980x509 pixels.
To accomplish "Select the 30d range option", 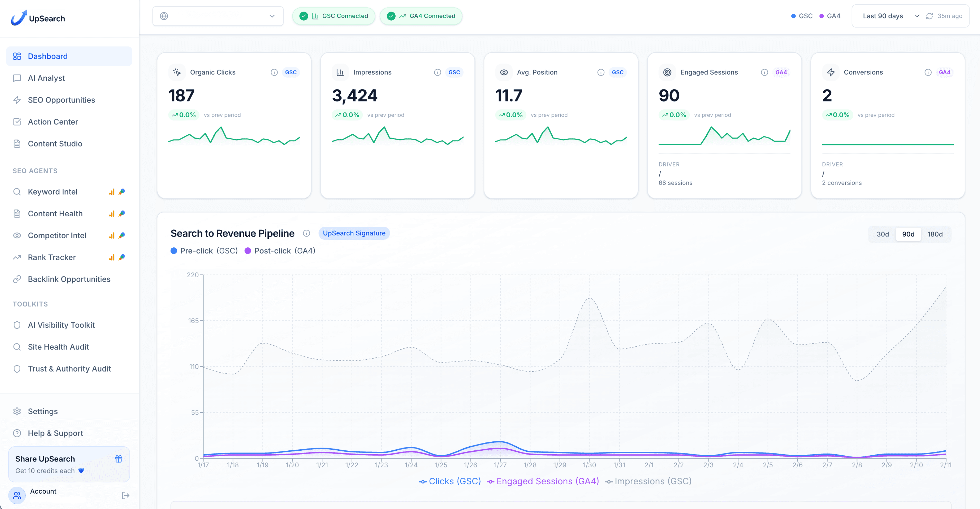I will pos(883,234).
